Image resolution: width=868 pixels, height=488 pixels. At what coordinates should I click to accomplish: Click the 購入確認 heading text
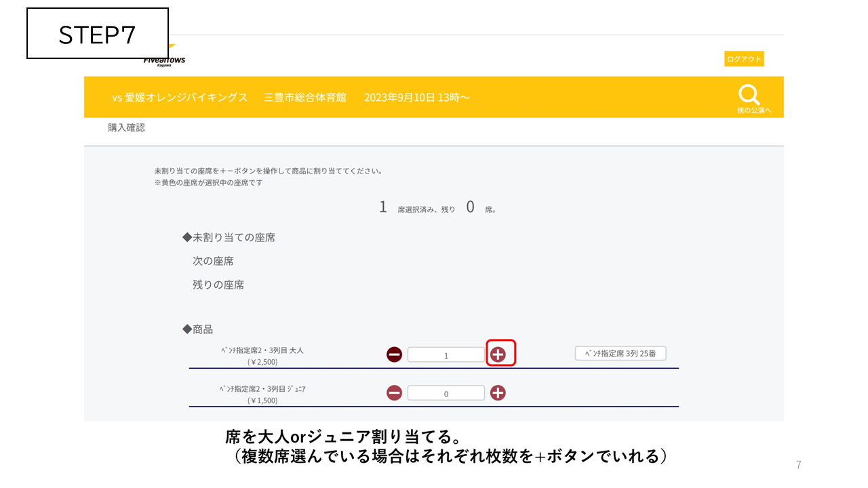click(x=126, y=127)
